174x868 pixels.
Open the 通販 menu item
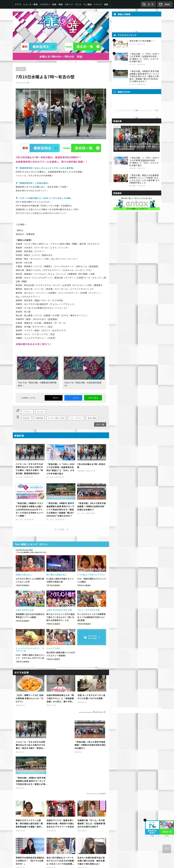[106, 4]
